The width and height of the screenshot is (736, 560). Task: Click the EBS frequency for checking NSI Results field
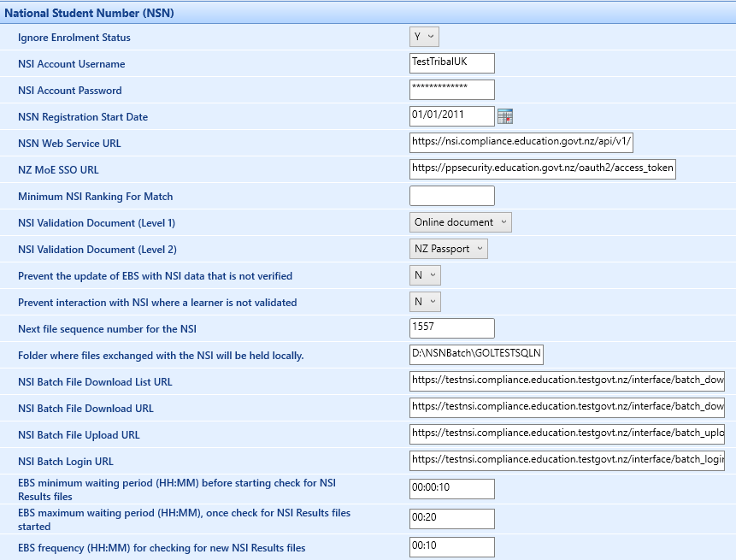click(451, 546)
